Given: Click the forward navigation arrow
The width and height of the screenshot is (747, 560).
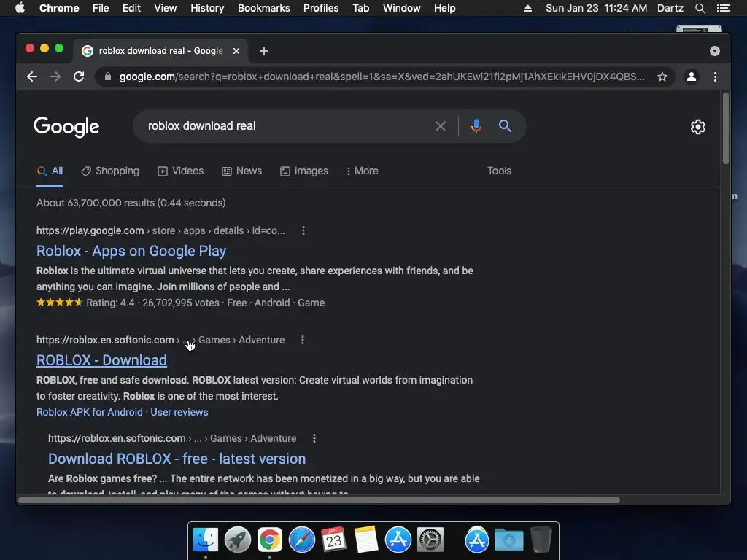Looking at the screenshot, I should (x=55, y=77).
